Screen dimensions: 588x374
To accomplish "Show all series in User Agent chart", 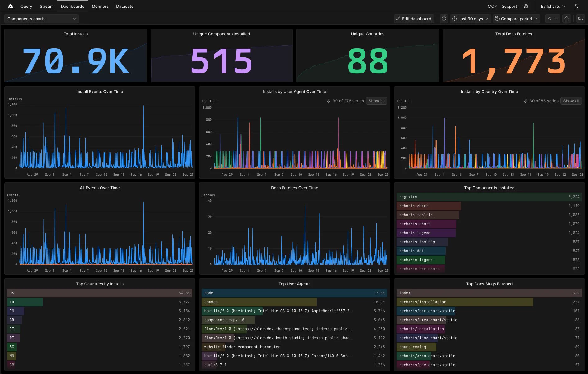I will 376,101.
